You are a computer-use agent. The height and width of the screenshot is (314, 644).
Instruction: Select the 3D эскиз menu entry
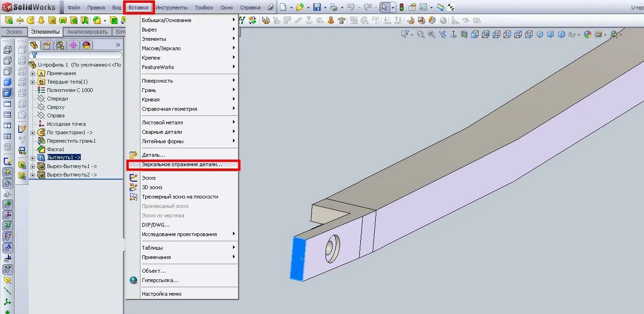pyautogui.click(x=183, y=187)
